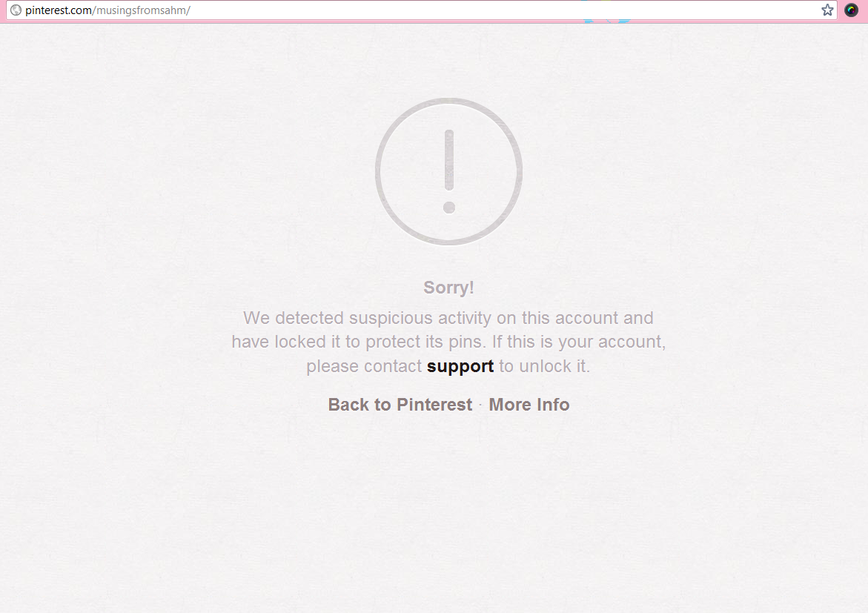Screen dimensions: 868x613
Task: Click the blue graphic fragment under the address bar
Action: coord(607,21)
